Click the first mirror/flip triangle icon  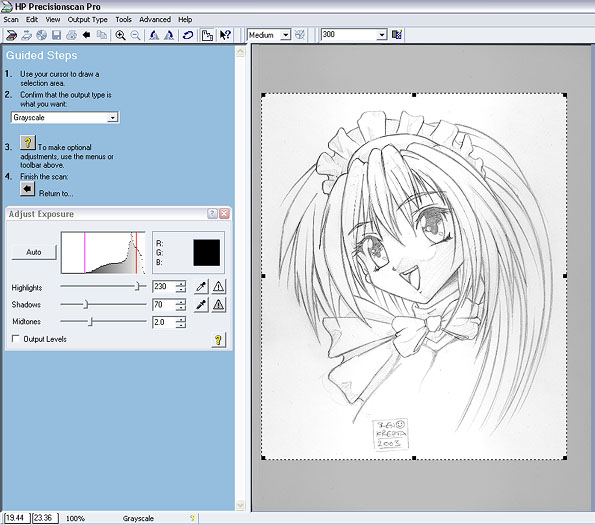154,35
